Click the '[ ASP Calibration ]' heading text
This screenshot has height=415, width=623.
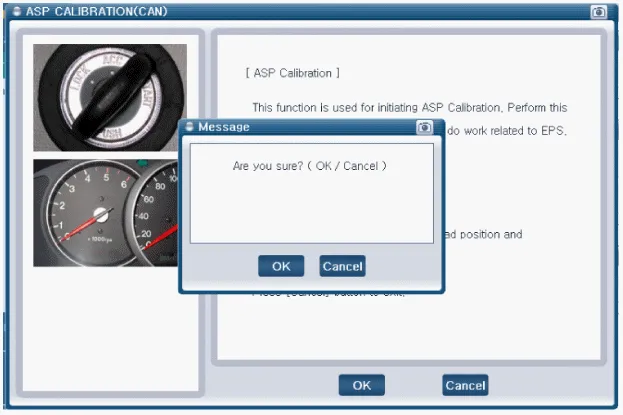coord(293,74)
